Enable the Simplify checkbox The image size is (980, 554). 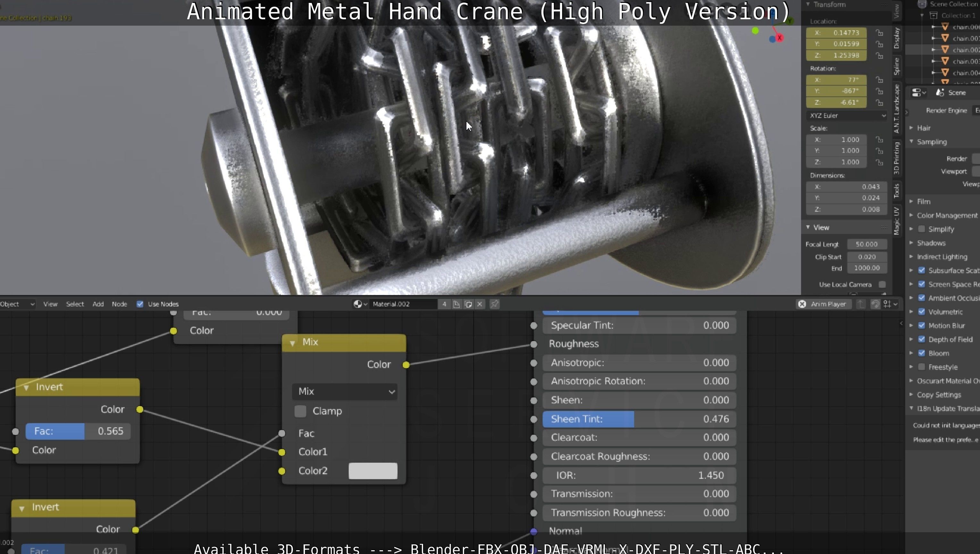pyautogui.click(x=921, y=229)
